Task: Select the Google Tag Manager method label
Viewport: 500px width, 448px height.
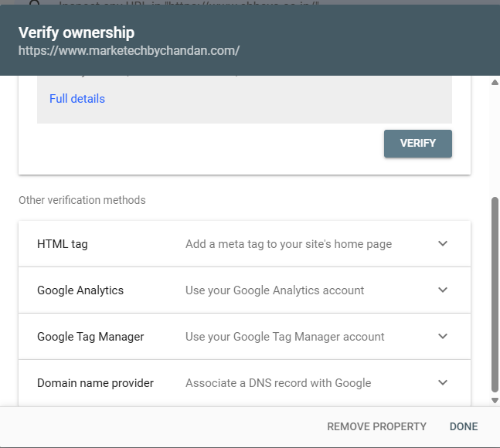Action: click(x=90, y=337)
